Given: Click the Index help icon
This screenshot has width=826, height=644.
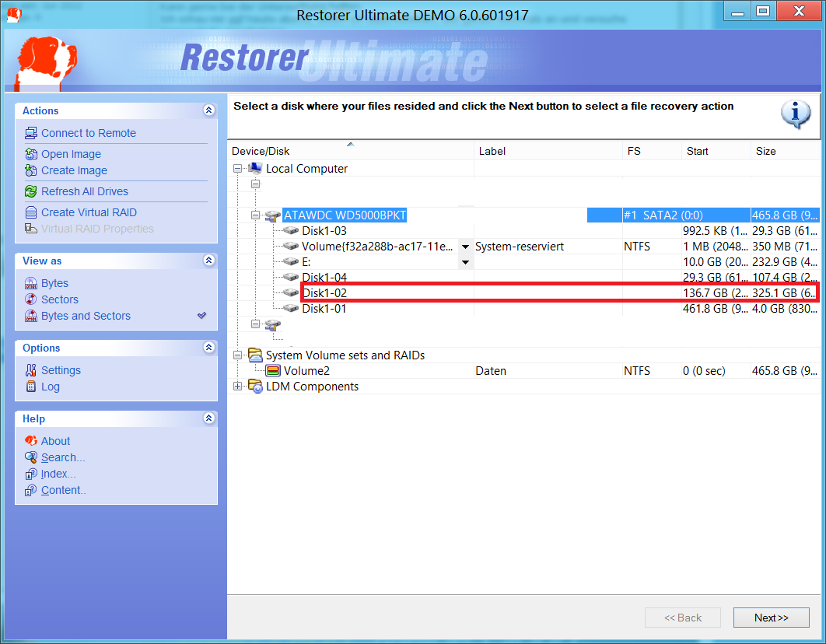Looking at the screenshot, I should [31, 474].
